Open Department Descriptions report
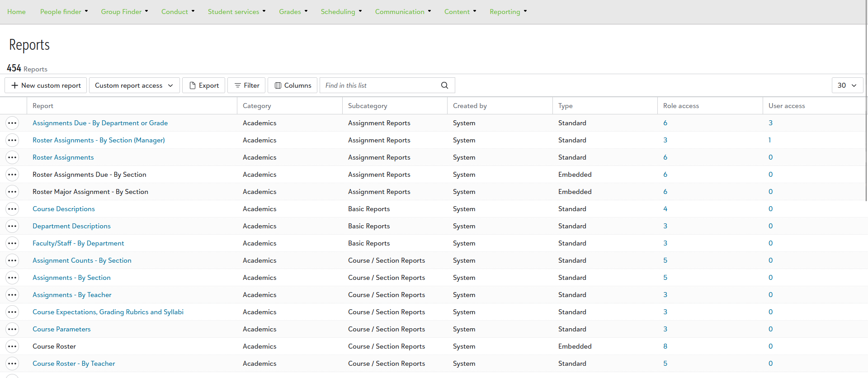 click(71, 226)
